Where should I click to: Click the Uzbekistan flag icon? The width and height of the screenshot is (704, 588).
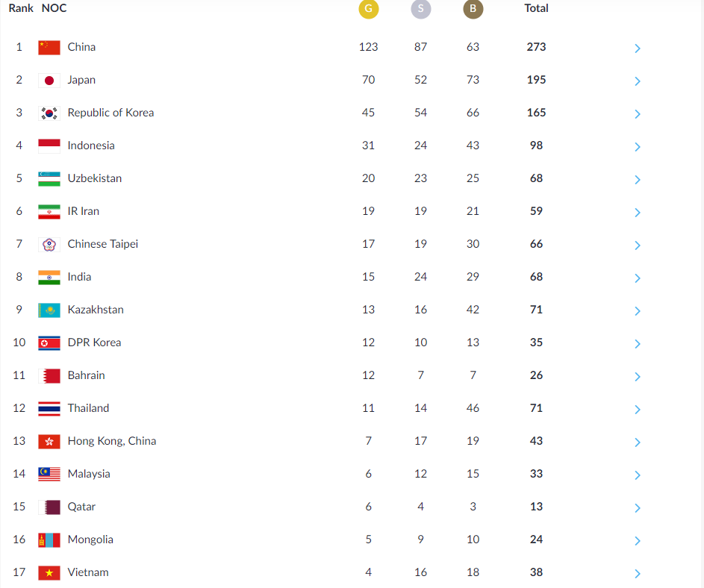tap(49, 178)
